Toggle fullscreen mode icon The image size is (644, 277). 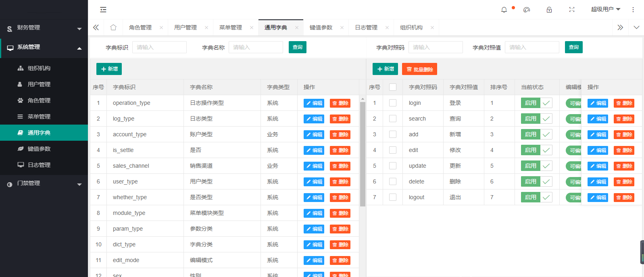[572, 10]
